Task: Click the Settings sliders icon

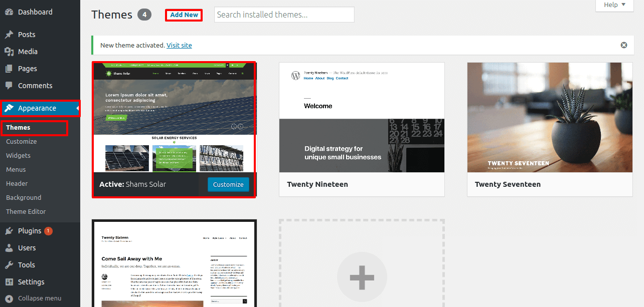Action: coord(9,282)
